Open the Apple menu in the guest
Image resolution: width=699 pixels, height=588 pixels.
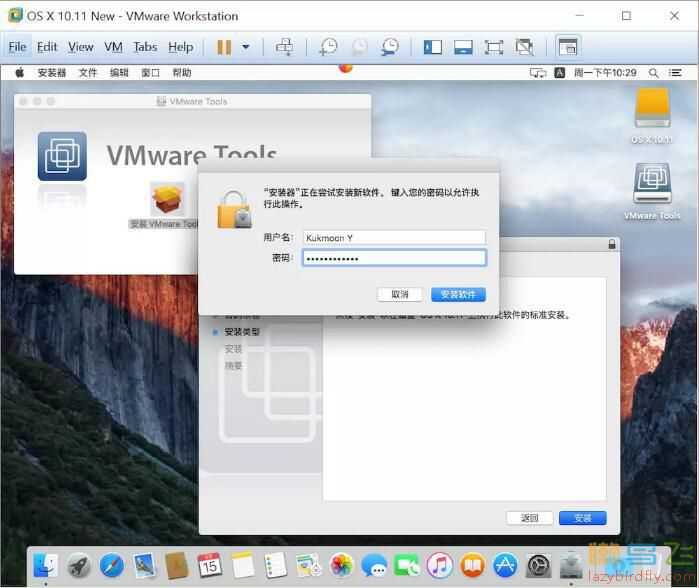click(20, 73)
